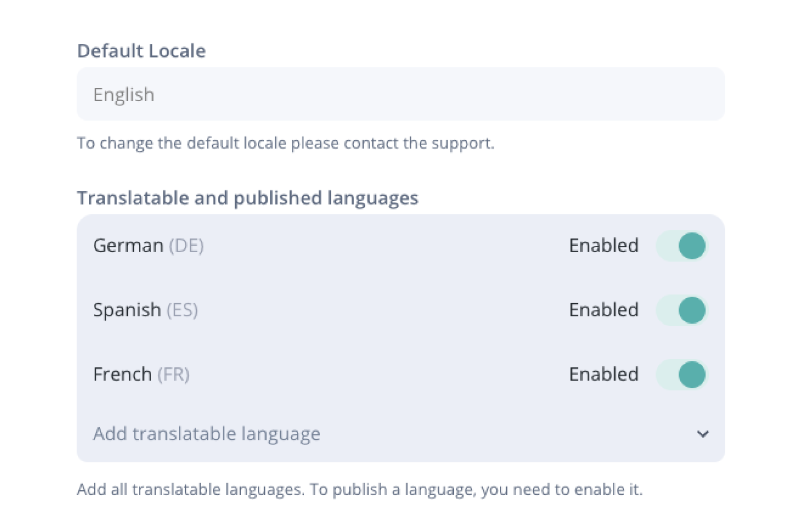Viewport: 799px width, 532px height.
Task: Click the chevron next to Add translatable language
Action: point(703,434)
